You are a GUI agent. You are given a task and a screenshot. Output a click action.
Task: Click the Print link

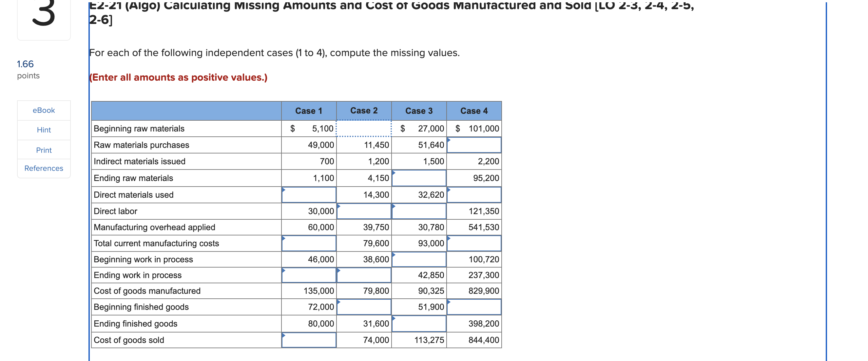[x=44, y=150]
